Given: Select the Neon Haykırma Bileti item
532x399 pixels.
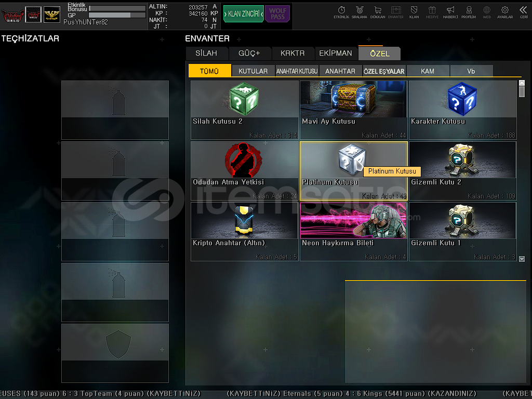Looking at the screenshot, I should tap(353, 232).
